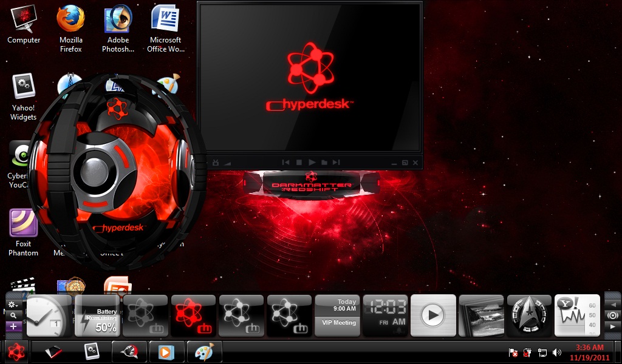Open the Microsoft Office Word shortcut
The image size is (622, 364).
(165, 28)
